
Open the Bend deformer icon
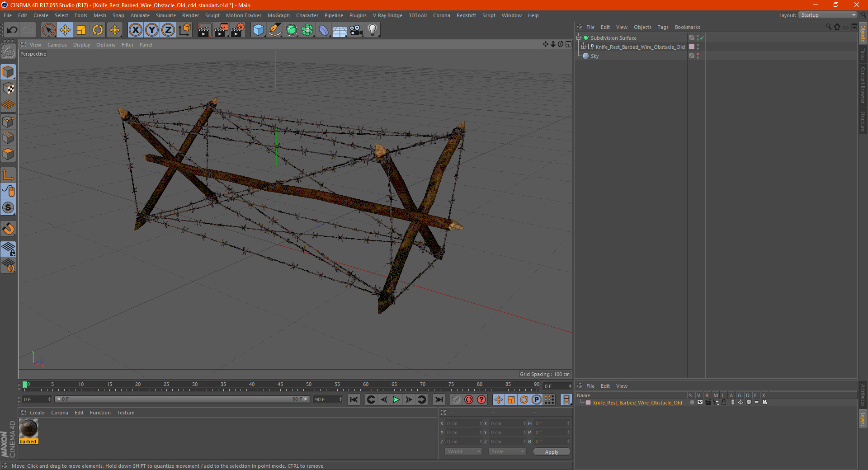(x=324, y=30)
